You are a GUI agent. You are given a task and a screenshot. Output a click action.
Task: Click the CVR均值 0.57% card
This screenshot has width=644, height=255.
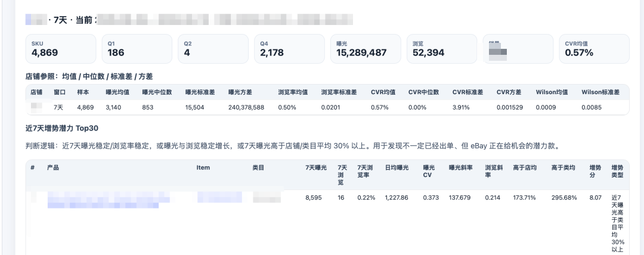[x=595, y=49]
